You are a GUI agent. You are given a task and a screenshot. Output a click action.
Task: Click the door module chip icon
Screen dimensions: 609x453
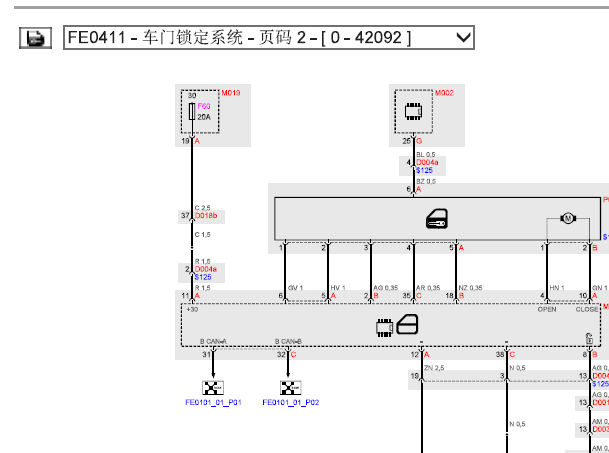385,328
